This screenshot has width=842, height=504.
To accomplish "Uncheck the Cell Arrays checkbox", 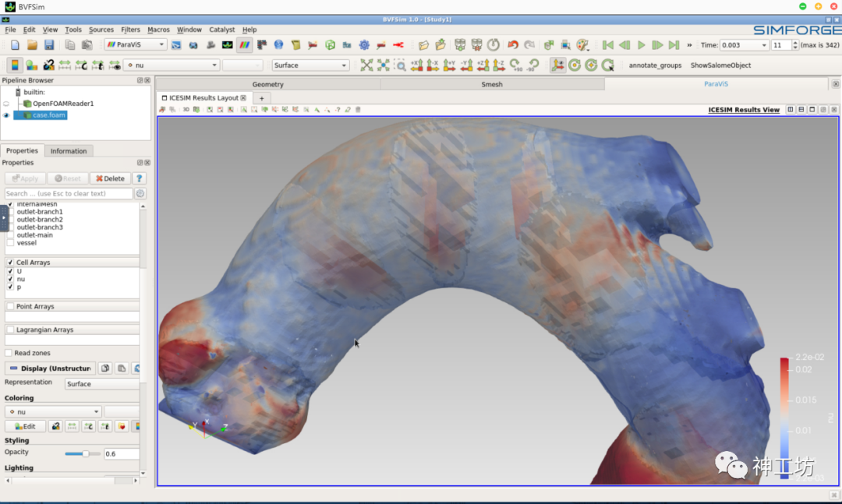I will (10, 263).
